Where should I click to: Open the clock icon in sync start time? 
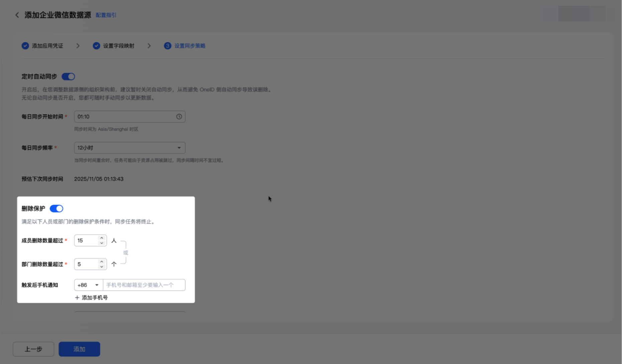(x=179, y=117)
